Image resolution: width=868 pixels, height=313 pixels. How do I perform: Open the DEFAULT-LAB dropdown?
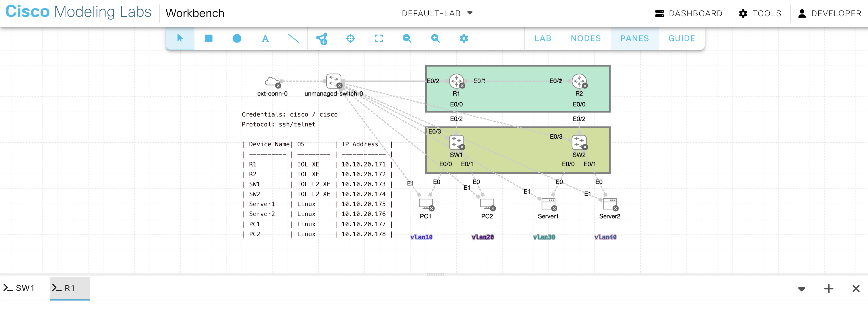click(x=437, y=13)
